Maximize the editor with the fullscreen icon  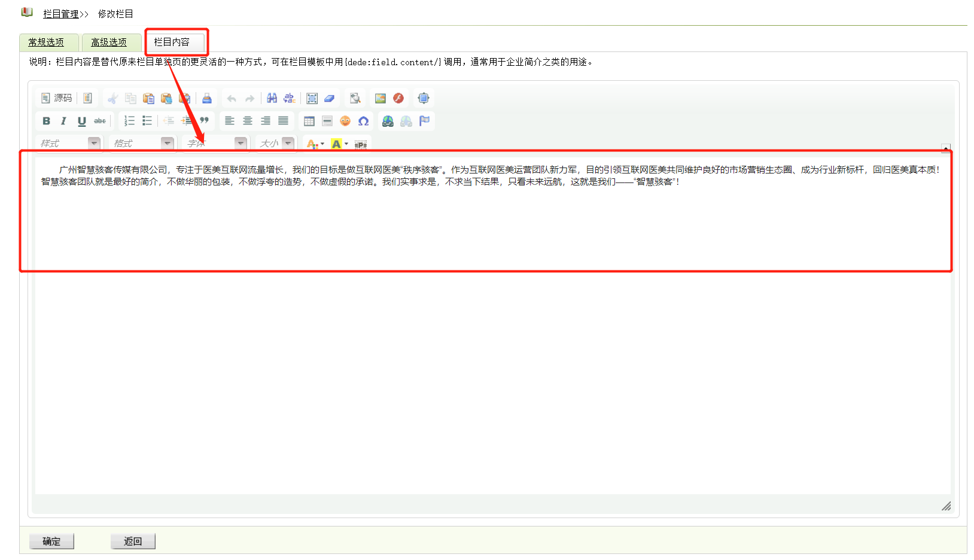tap(424, 98)
